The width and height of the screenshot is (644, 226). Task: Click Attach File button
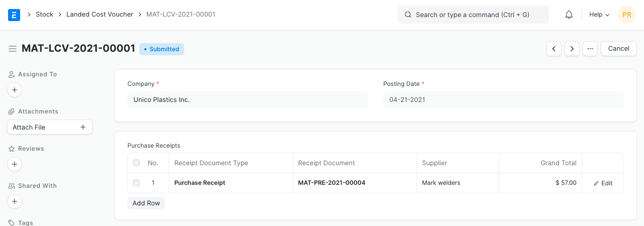[50, 127]
